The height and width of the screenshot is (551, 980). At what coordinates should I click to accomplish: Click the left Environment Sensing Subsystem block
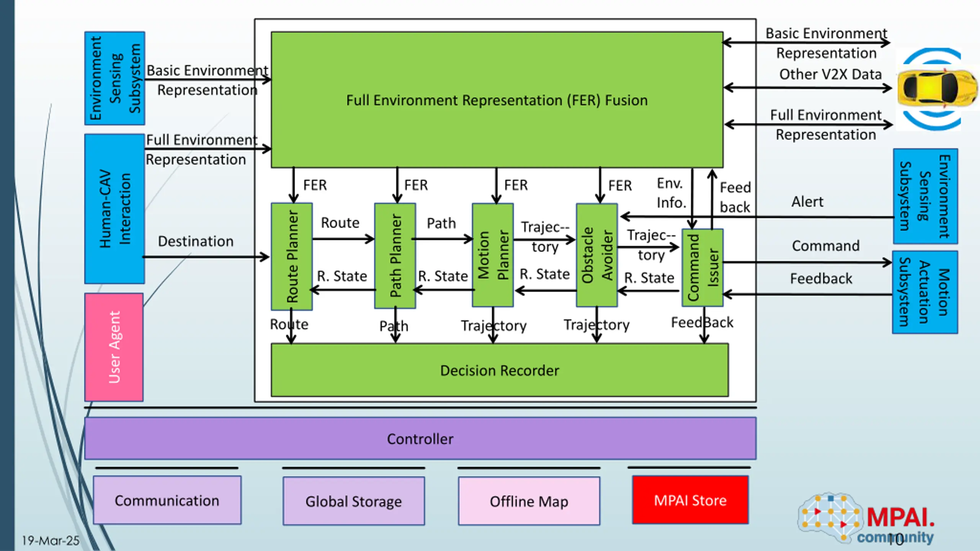(114, 78)
